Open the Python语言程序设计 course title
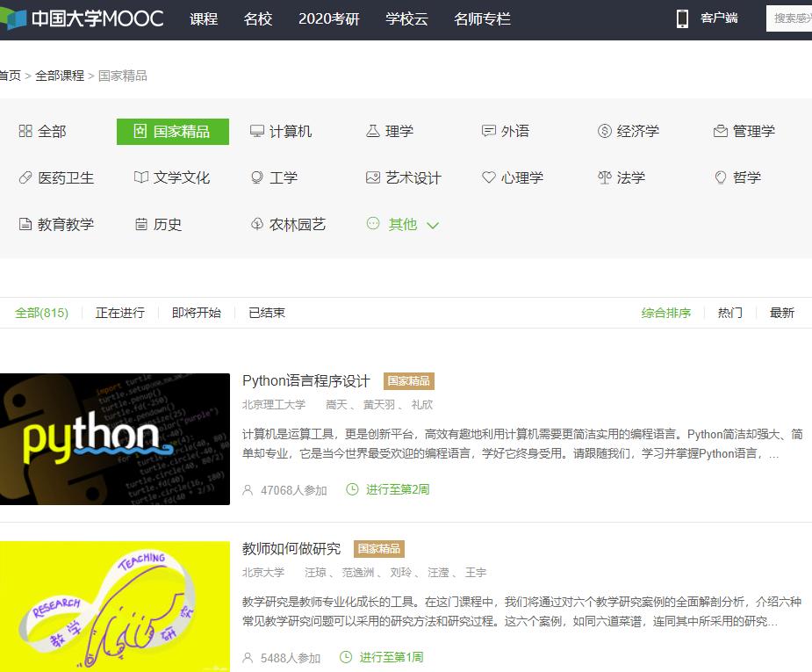The height and width of the screenshot is (672, 812). [x=306, y=381]
